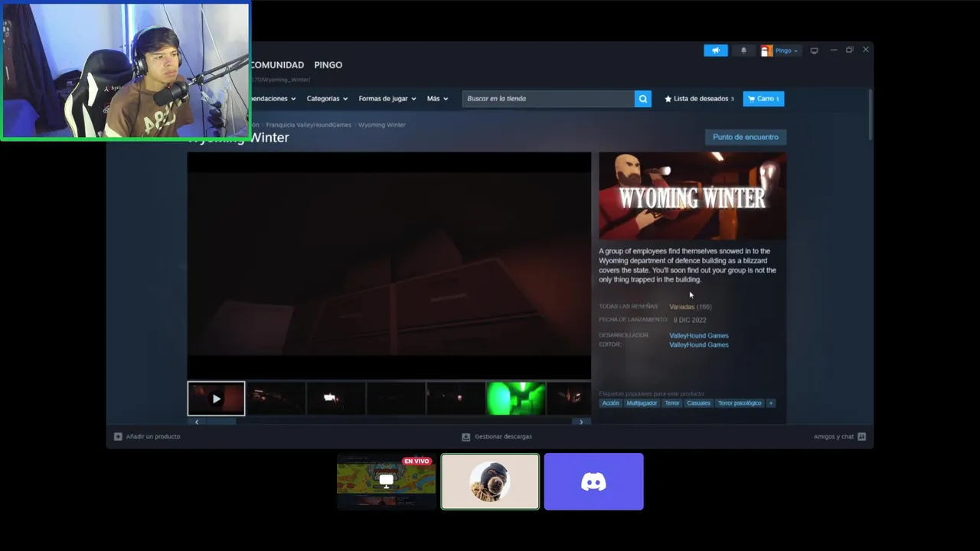Follow the Franquicia ValleyHoundGames breadcrumb

309,125
